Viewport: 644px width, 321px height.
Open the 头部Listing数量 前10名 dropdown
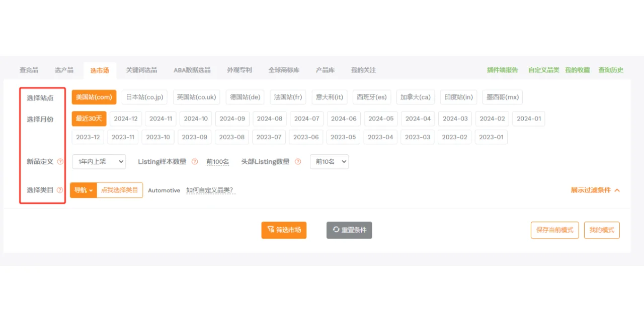point(330,161)
